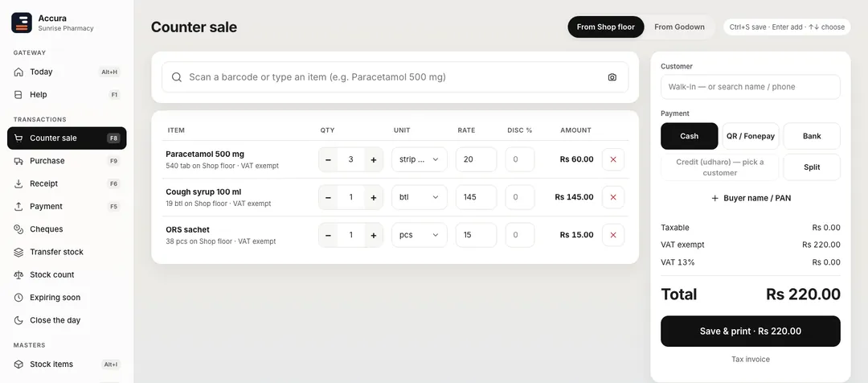This screenshot has height=383, width=868.
Task: Click the Customer search field
Action: click(750, 87)
